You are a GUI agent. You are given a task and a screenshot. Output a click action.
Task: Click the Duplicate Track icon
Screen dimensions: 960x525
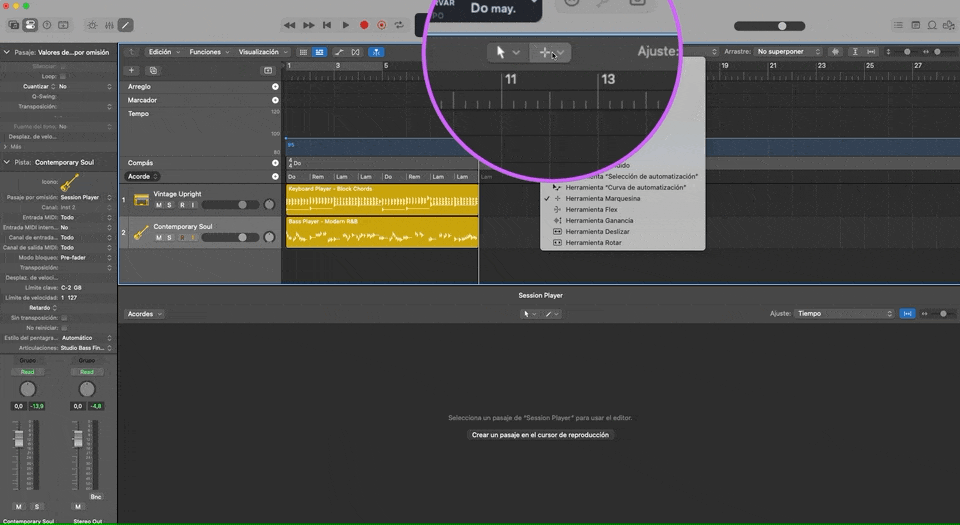pos(153,70)
